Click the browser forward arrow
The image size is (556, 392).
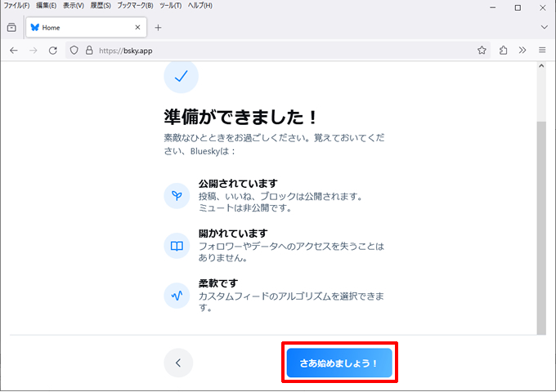[x=34, y=51]
